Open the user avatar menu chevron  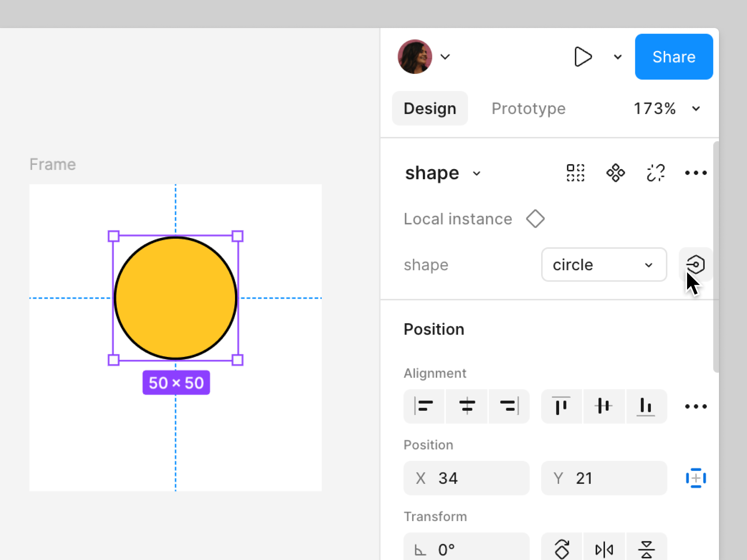pyautogui.click(x=445, y=57)
